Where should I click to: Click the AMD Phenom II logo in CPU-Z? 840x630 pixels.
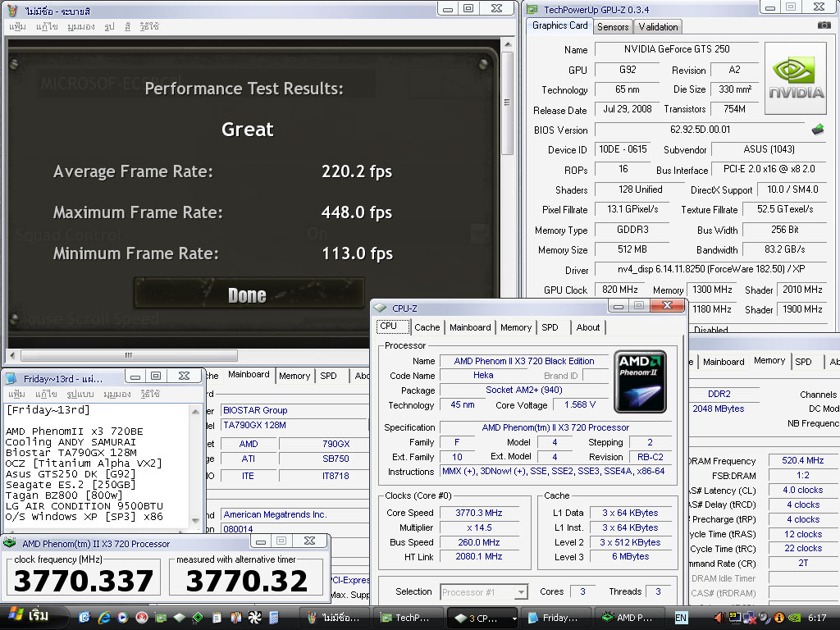click(x=640, y=381)
